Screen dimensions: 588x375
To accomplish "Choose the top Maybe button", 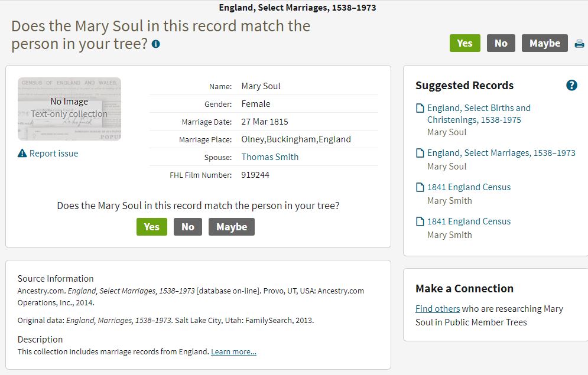I will 545,43.
